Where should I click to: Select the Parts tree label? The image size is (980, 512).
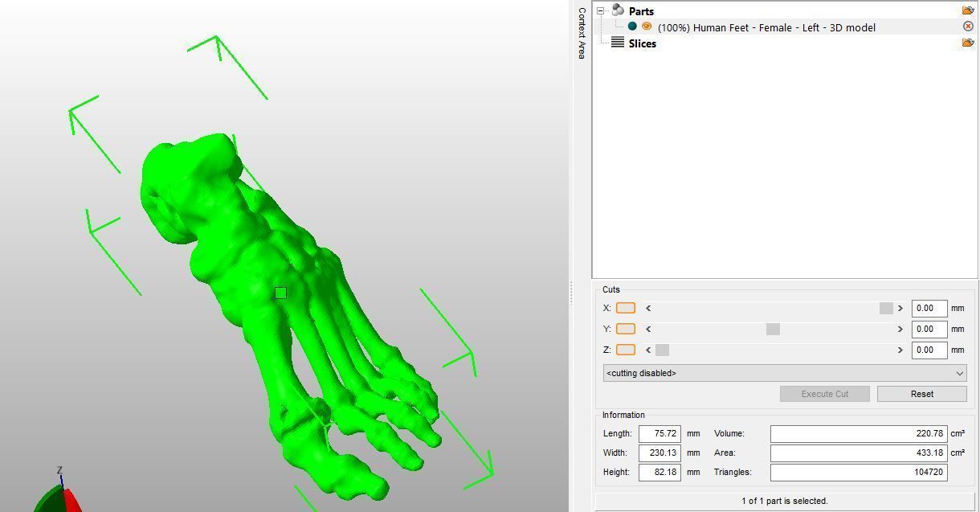(x=641, y=11)
